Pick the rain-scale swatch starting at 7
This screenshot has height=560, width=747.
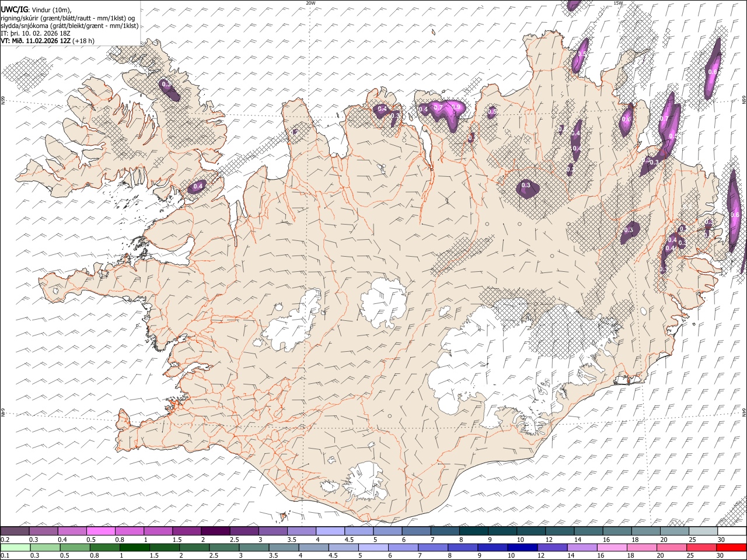point(433,547)
